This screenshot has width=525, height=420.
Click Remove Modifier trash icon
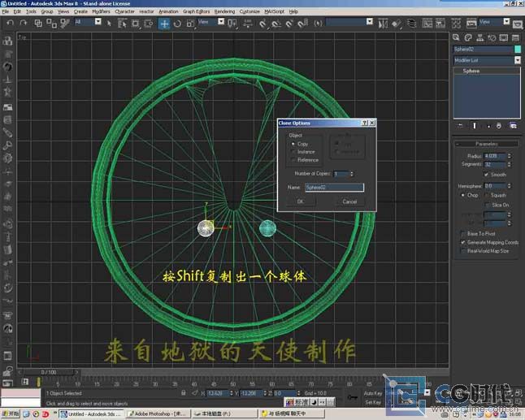click(499, 126)
